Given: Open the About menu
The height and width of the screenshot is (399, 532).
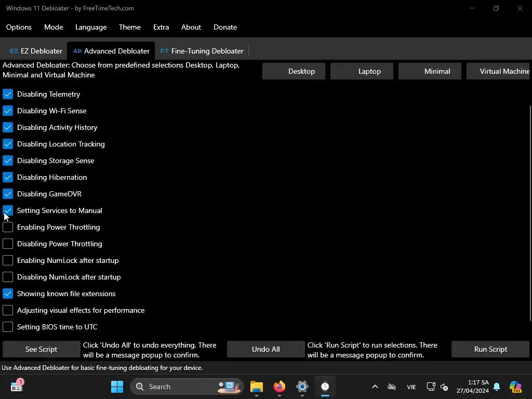Looking at the screenshot, I should tap(191, 27).
